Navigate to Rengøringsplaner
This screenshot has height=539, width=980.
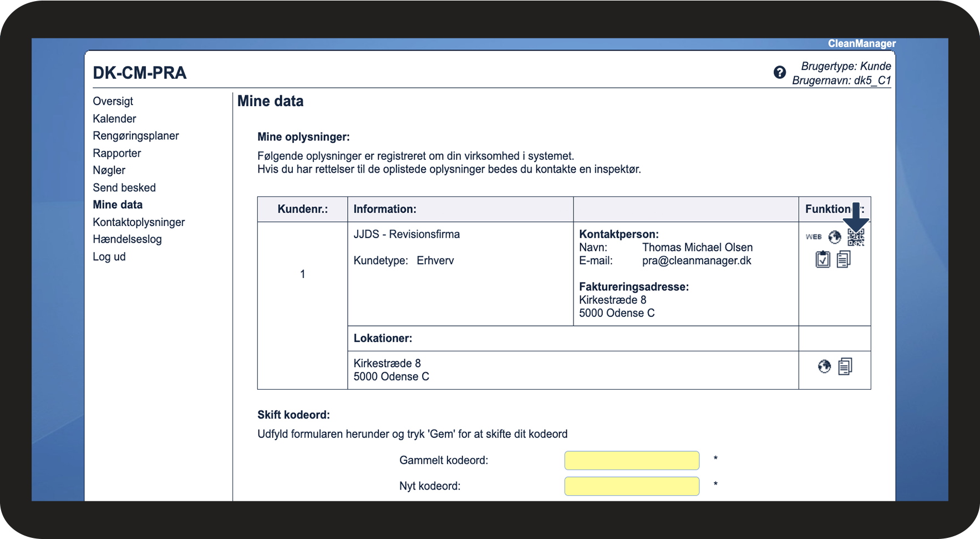[x=136, y=136]
